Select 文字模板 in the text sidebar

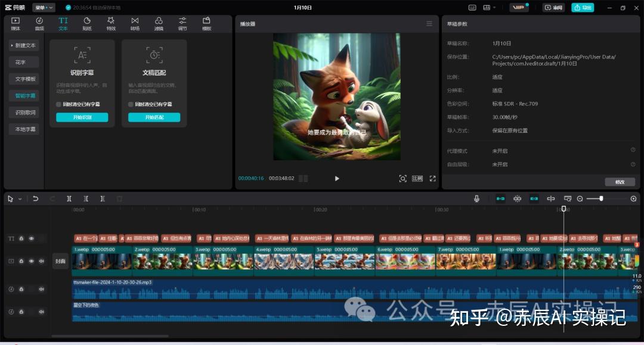(x=24, y=79)
